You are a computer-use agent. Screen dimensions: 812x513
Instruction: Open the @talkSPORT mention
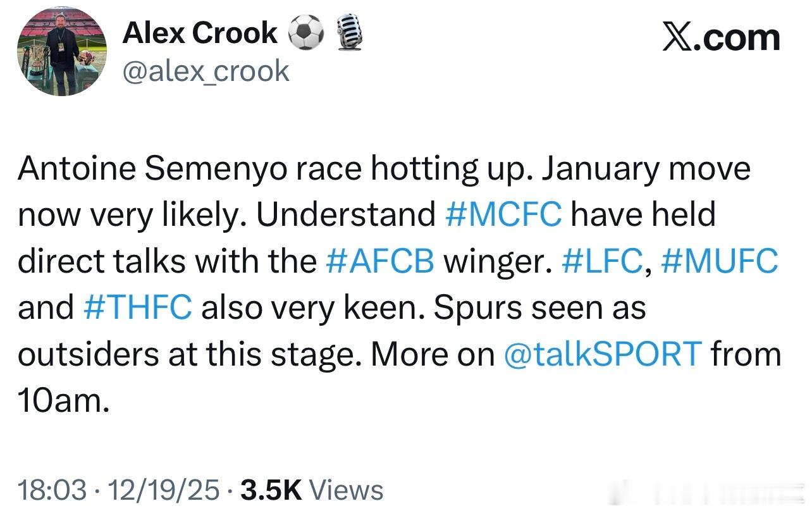point(603,354)
